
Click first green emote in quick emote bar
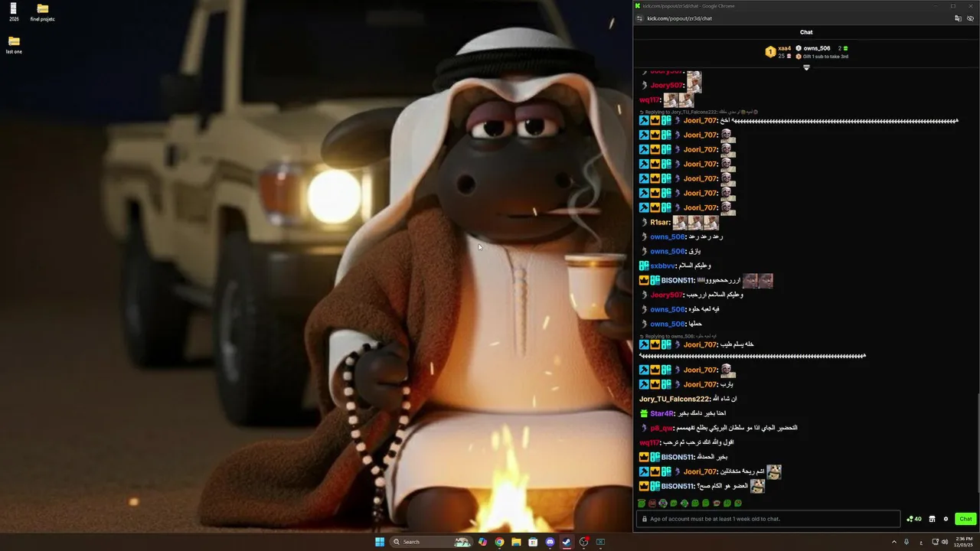pyautogui.click(x=642, y=504)
